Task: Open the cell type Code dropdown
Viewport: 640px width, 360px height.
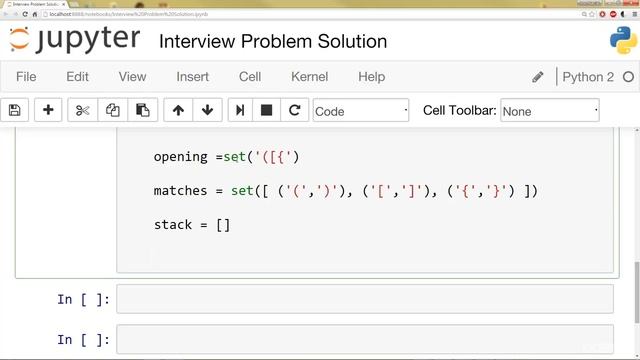Action: [x=361, y=110]
